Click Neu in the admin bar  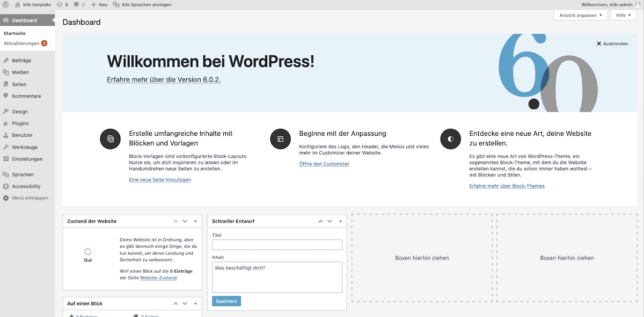point(103,4)
